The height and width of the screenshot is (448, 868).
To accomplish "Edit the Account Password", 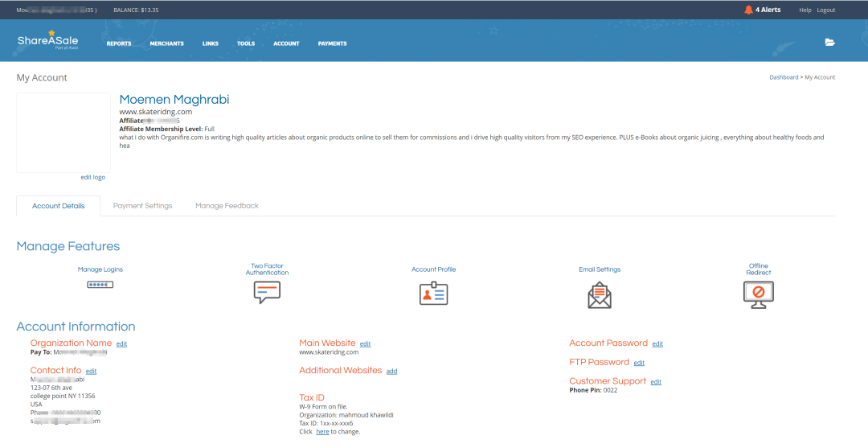I will coord(657,344).
